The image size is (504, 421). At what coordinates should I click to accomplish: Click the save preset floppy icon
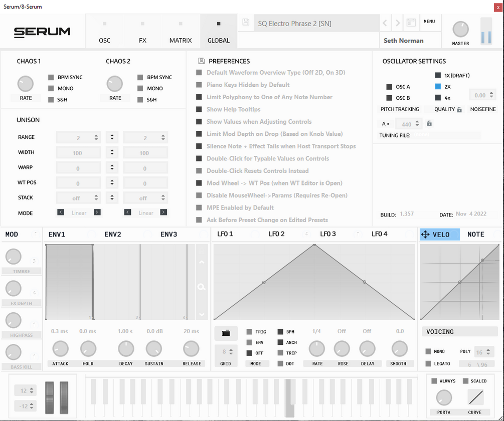click(x=246, y=22)
